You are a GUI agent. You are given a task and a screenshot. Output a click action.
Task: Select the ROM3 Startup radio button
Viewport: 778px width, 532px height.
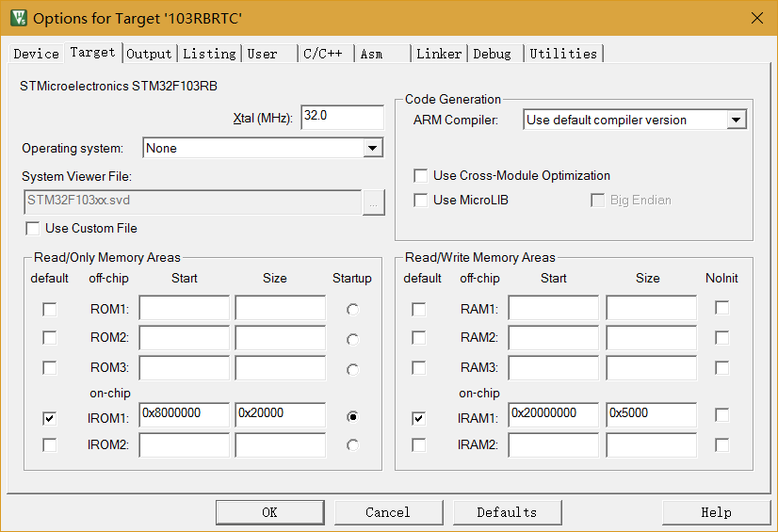click(x=353, y=369)
